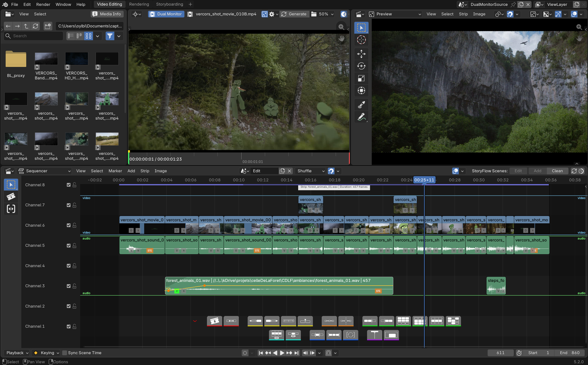
Task: Open the sequencer Marker menu
Action: [x=115, y=171]
